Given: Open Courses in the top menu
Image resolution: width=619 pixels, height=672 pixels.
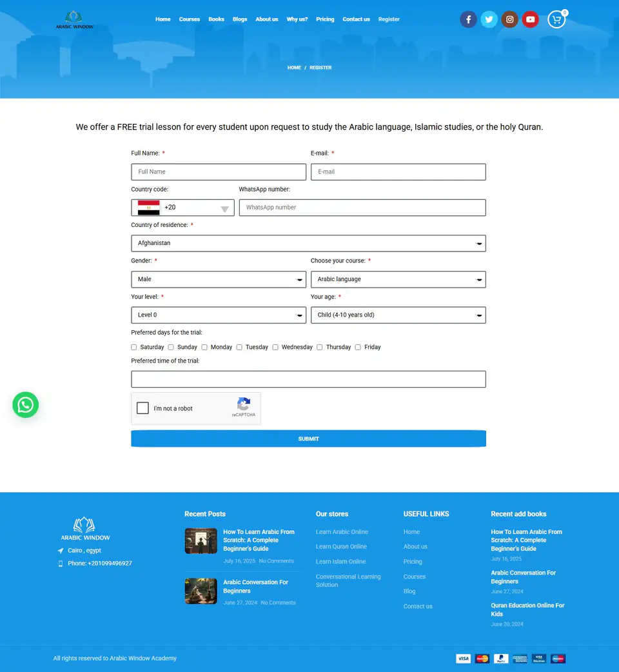Looking at the screenshot, I should (190, 19).
